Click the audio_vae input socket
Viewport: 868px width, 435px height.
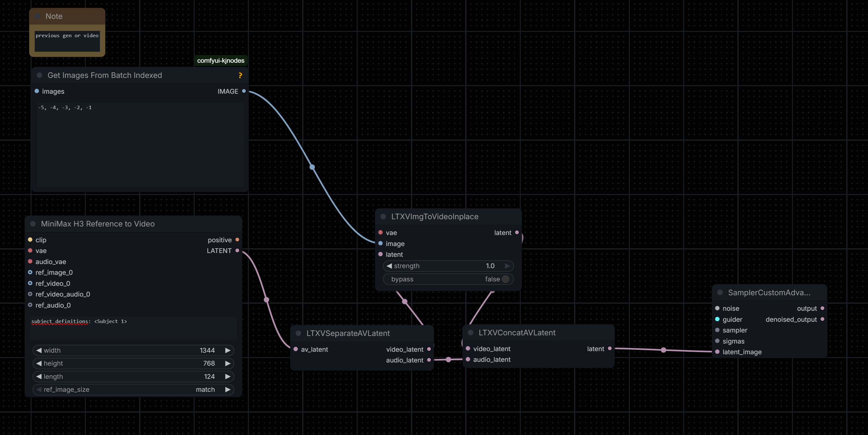pyautogui.click(x=30, y=262)
